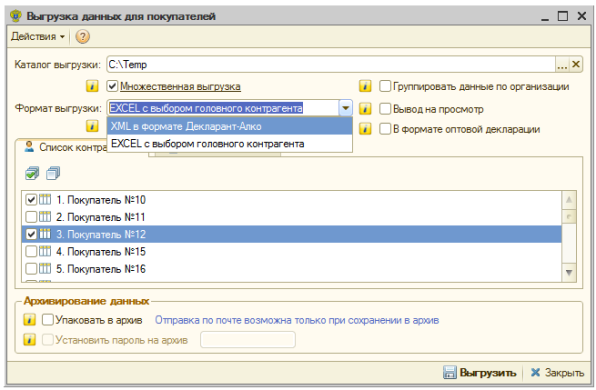Screen dimensions: 596x390
Task: Show info about Множественная выгрузка
Action: 92,86
